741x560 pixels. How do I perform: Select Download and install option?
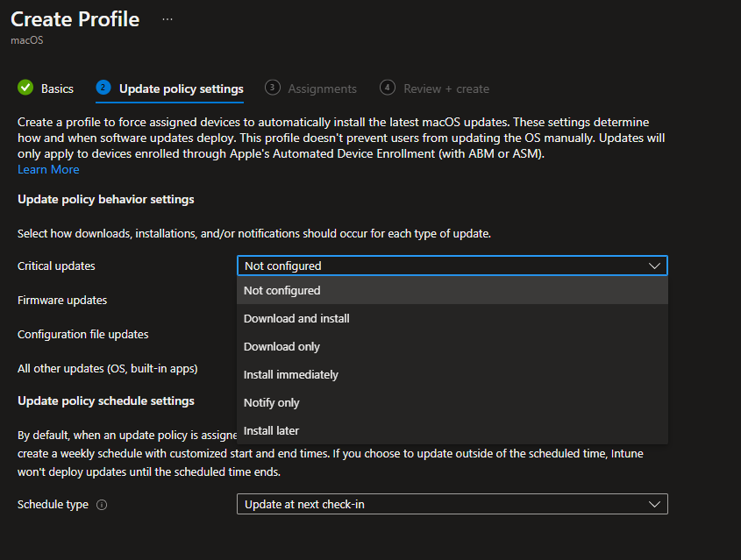(296, 318)
